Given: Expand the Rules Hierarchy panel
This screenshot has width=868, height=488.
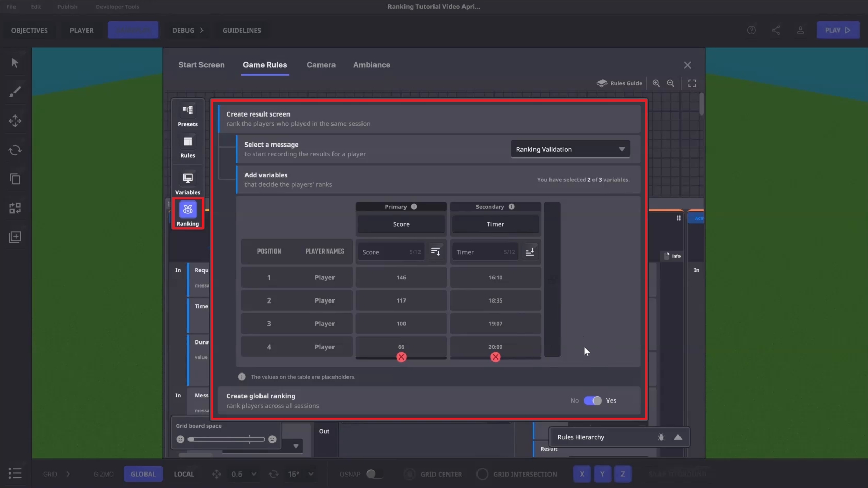Looking at the screenshot, I should coord(678,437).
